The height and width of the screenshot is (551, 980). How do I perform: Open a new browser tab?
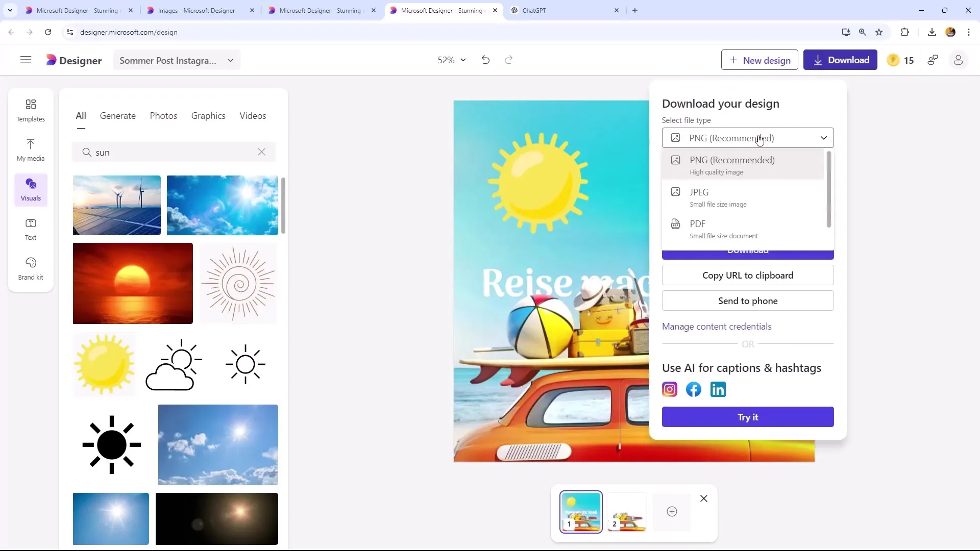click(x=635, y=10)
